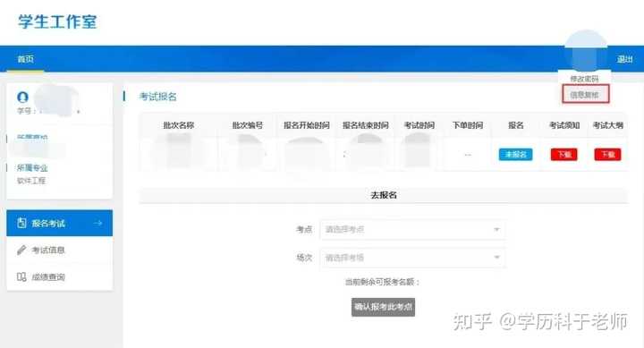Click the 考试时间 column header
644x348 pixels.
click(x=419, y=125)
